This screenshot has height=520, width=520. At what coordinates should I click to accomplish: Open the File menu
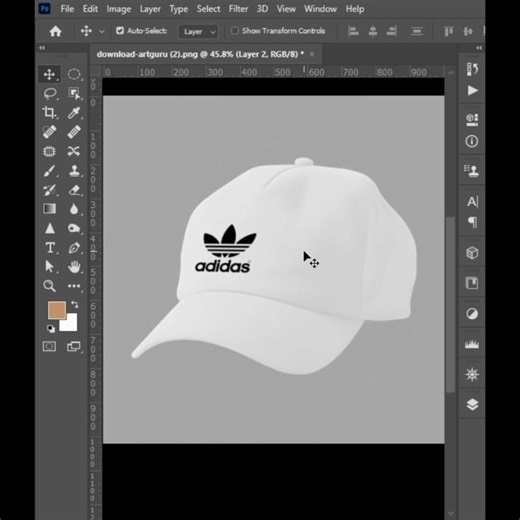[67, 9]
